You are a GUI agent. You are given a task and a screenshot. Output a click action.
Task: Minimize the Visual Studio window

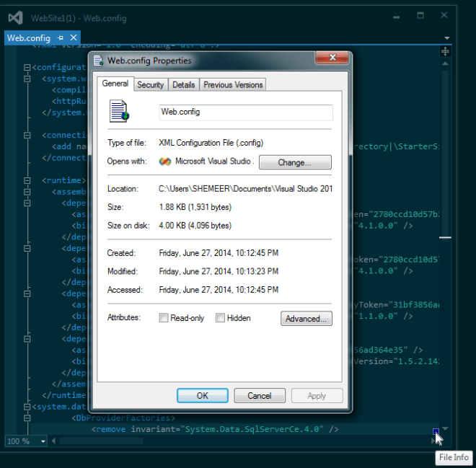coord(396,17)
